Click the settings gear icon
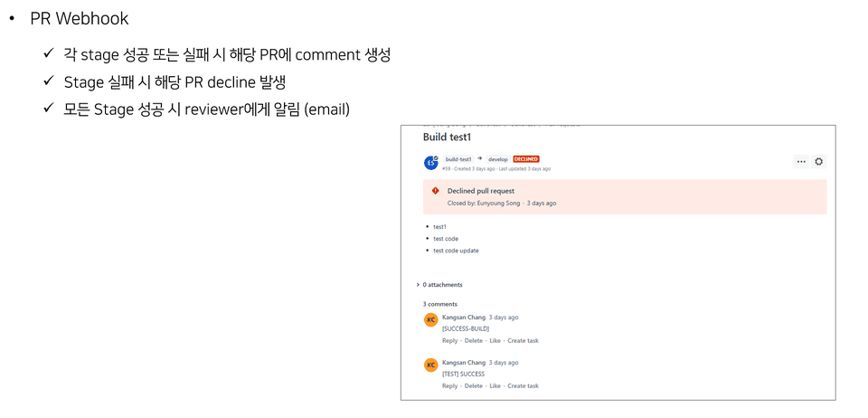The width and height of the screenshot is (868, 418). tap(819, 162)
